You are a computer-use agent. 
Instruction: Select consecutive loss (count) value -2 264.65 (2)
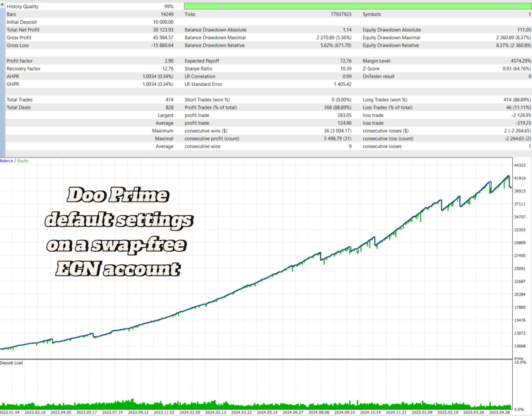coord(518,139)
